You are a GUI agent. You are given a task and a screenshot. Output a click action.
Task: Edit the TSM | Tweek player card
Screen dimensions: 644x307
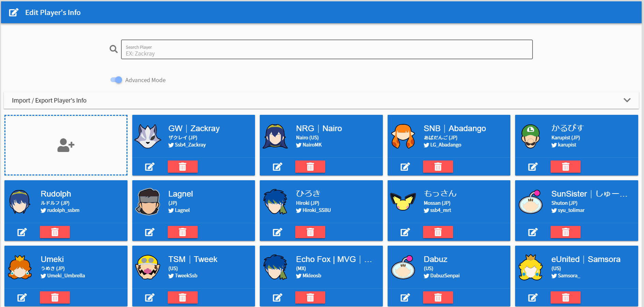click(x=150, y=297)
